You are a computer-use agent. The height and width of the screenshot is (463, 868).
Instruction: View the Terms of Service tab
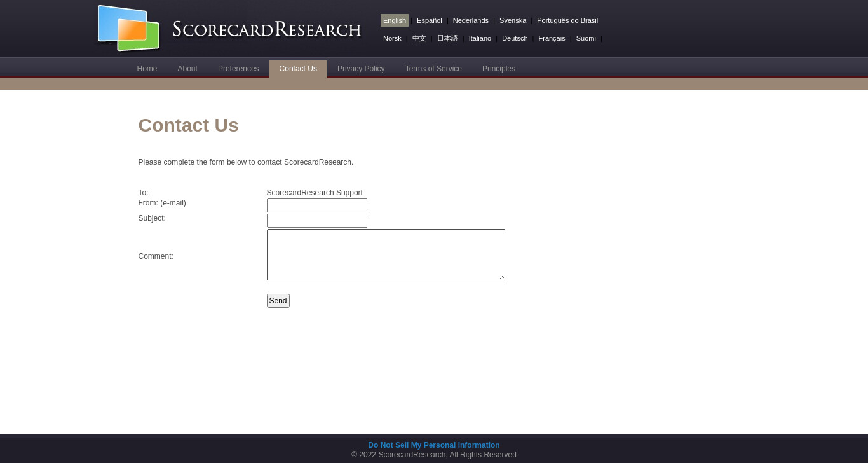pos(433,69)
